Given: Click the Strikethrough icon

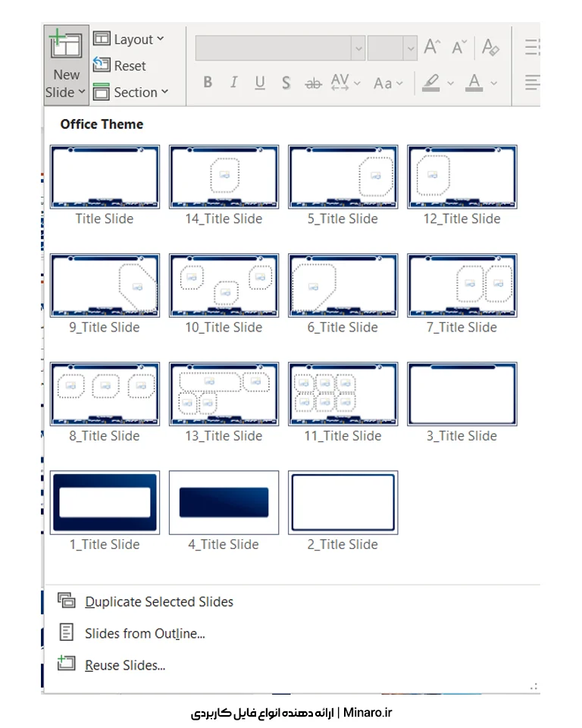Looking at the screenshot, I should 312,83.
